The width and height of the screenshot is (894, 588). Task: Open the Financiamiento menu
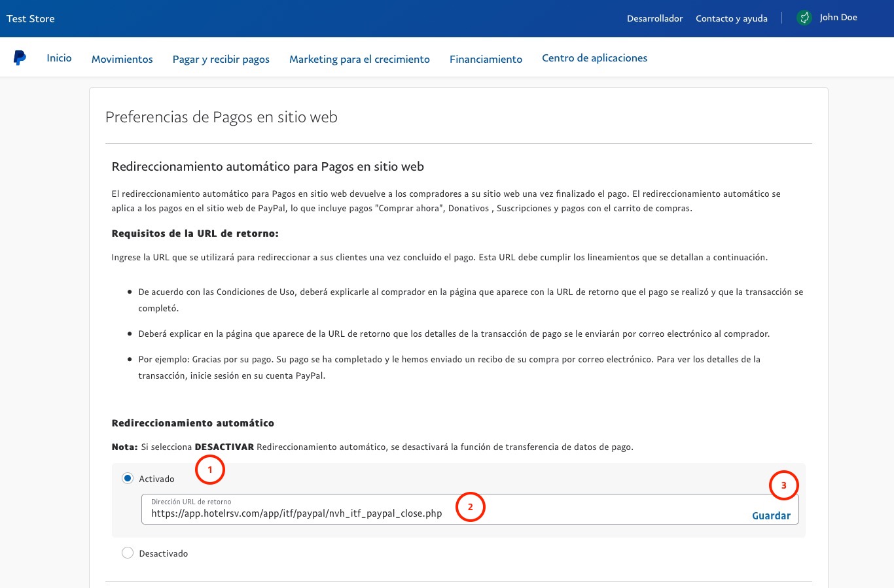[x=486, y=59]
